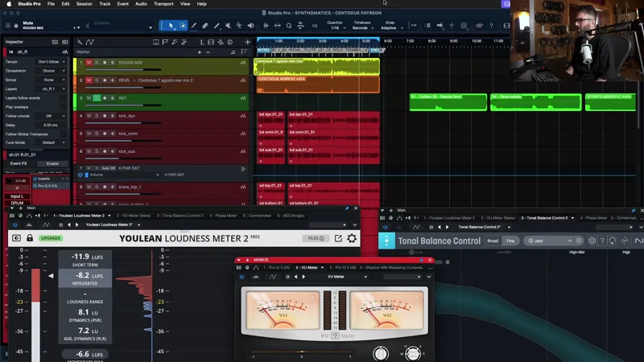Click the cyan dots icon in Tonal Balance Control

tap(386, 241)
